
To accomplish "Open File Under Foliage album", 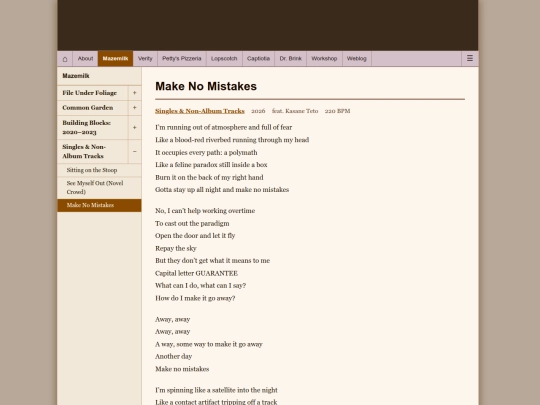I will (x=93, y=93).
